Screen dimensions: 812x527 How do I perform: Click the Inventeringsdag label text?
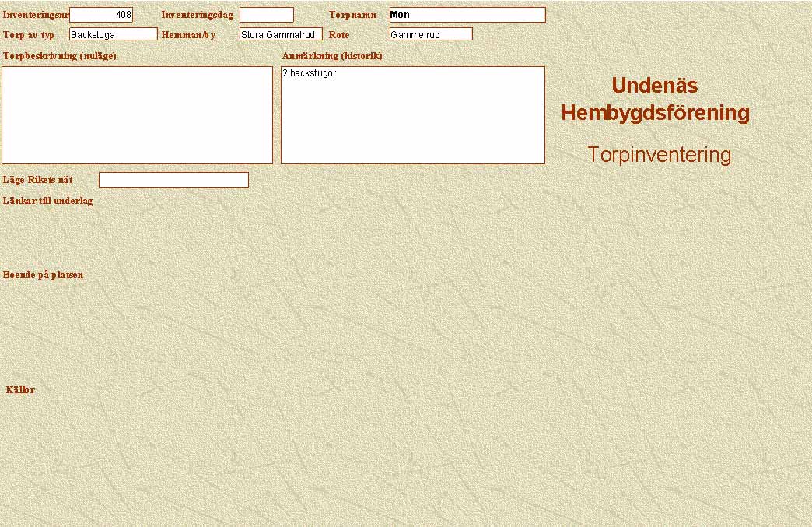[198, 15]
